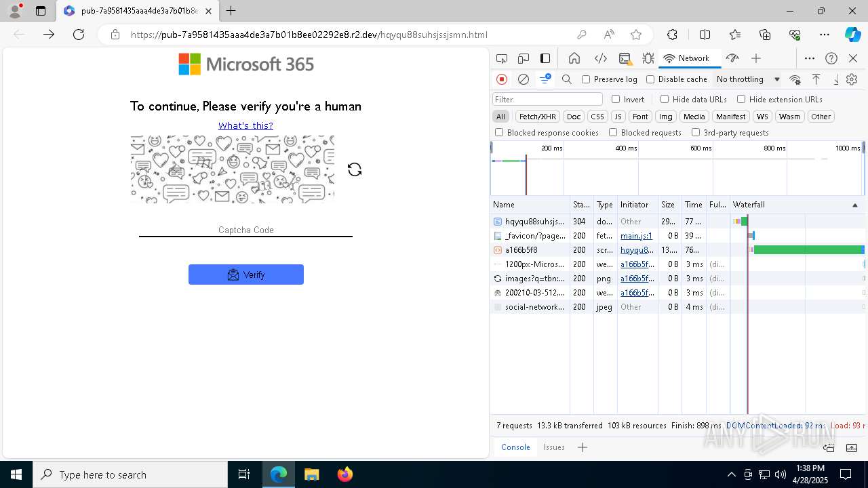Check Blocked response cookies
The height and width of the screenshot is (488, 868).
[499, 133]
